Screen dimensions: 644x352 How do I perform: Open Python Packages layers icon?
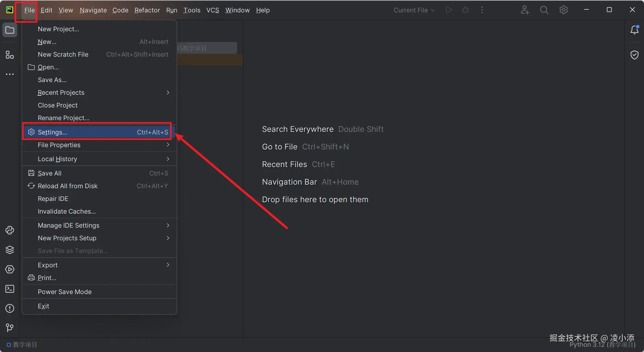(x=10, y=250)
